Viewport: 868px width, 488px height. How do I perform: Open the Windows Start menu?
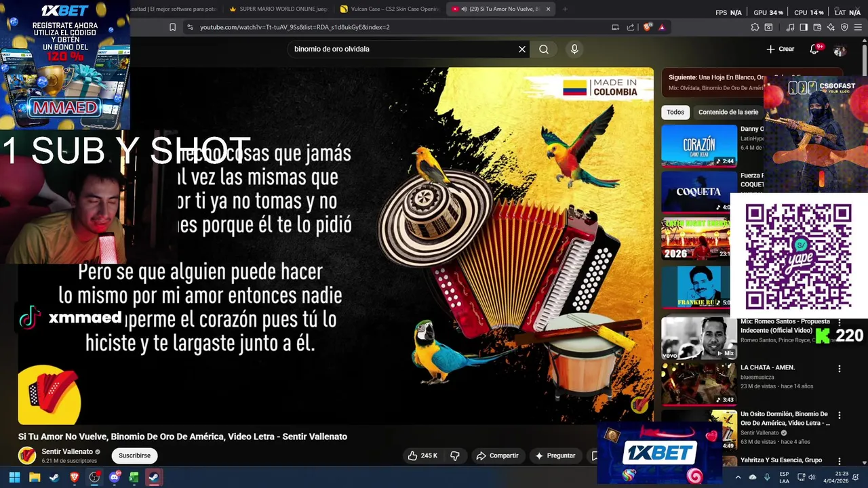[x=14, y=477]
